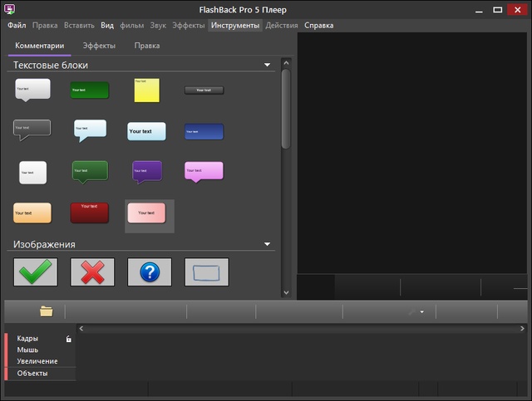
Task: Click the panel's vertical scrollbar down arrow
Action: [x=287, y=292]
